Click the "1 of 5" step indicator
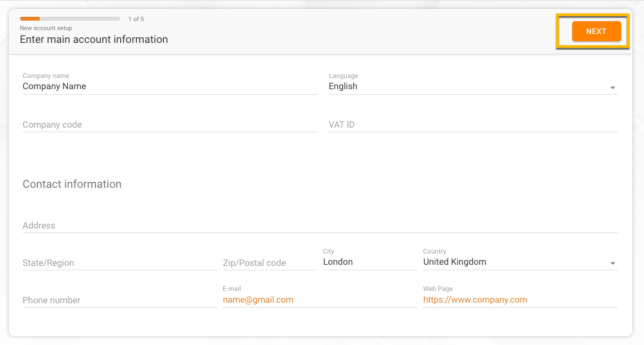The image size is (644, 345). pos(136,19)
